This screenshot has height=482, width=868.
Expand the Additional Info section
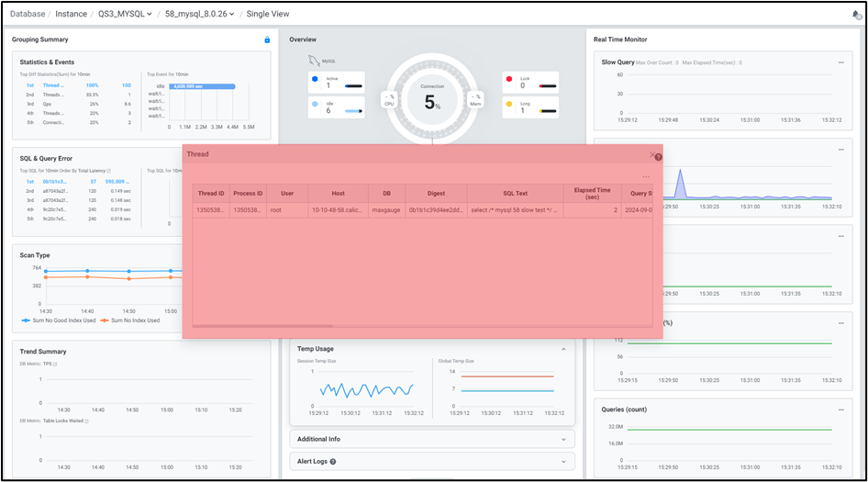tap(563, 439)
